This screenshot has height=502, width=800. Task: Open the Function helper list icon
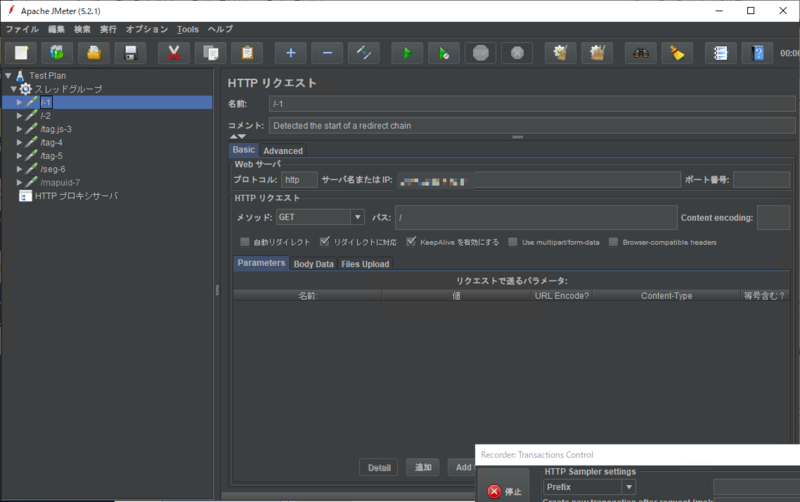[x=720, y=53]
